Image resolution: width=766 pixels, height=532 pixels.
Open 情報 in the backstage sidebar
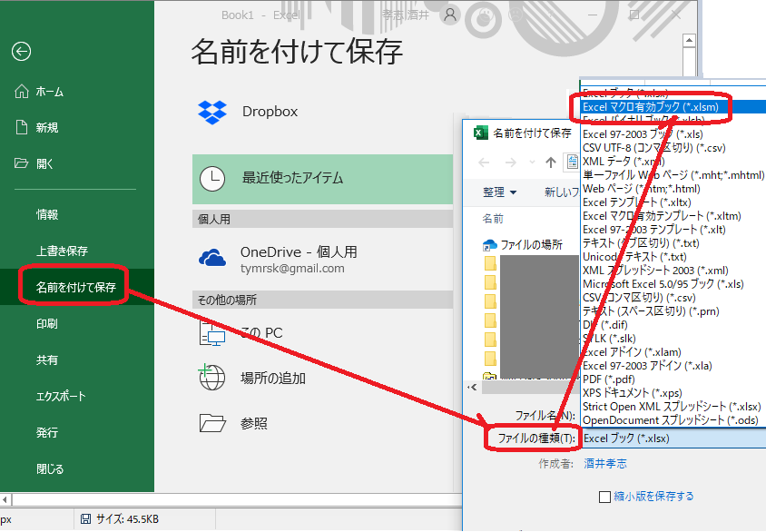click(47, 214)
